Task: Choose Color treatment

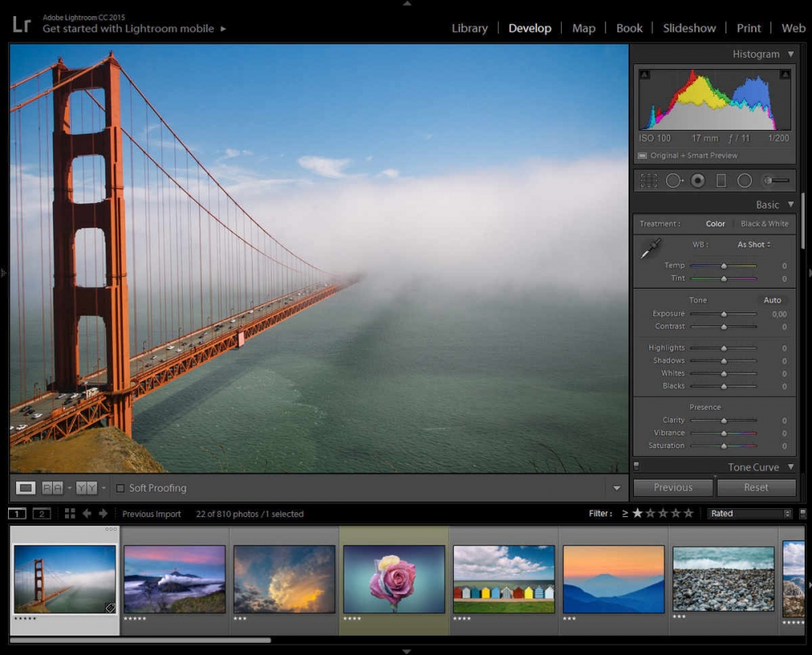Action: coord(715,224)
